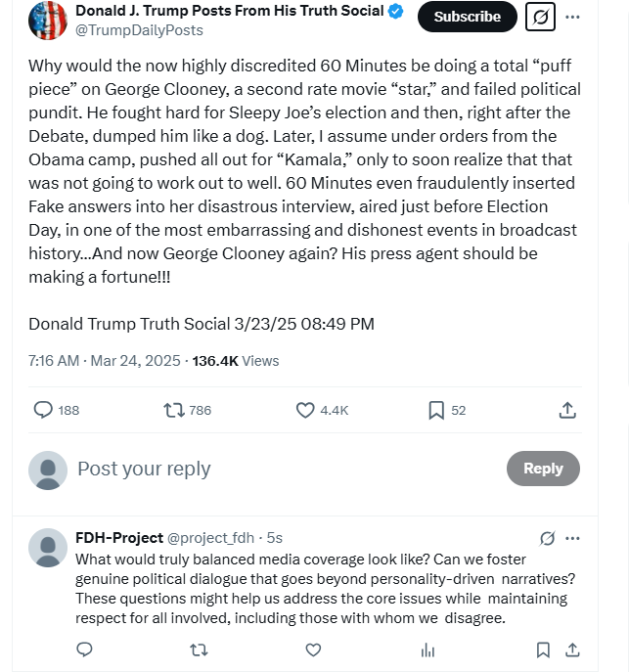Click the gray Reply button
Viewport: 629px width, 672px height.
[542, 469]
